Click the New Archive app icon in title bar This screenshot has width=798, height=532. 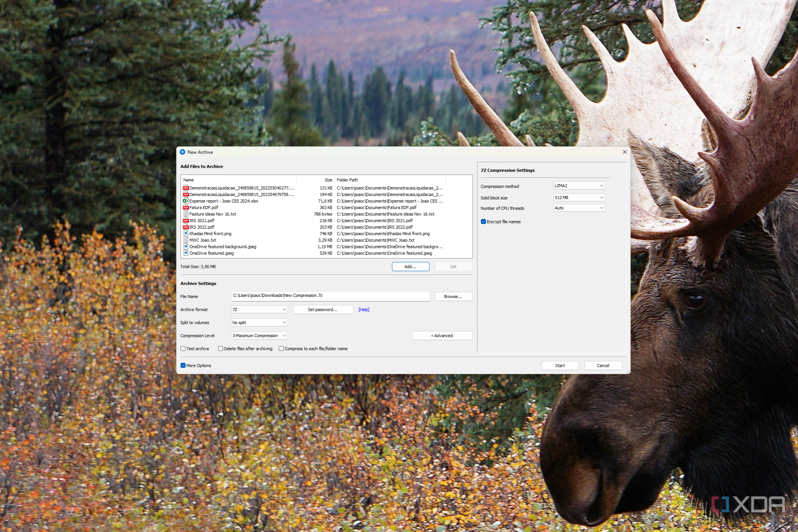tap(183, 152)
